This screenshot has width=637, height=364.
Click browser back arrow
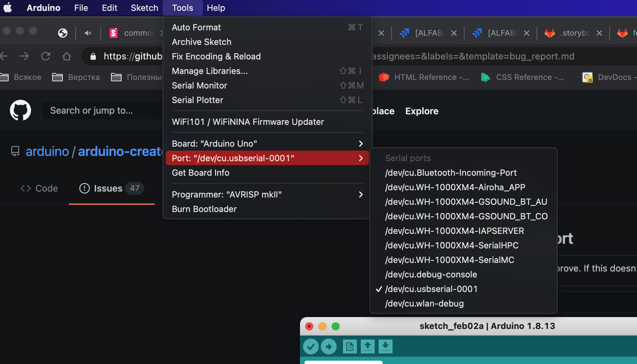(x=4, y=56)
